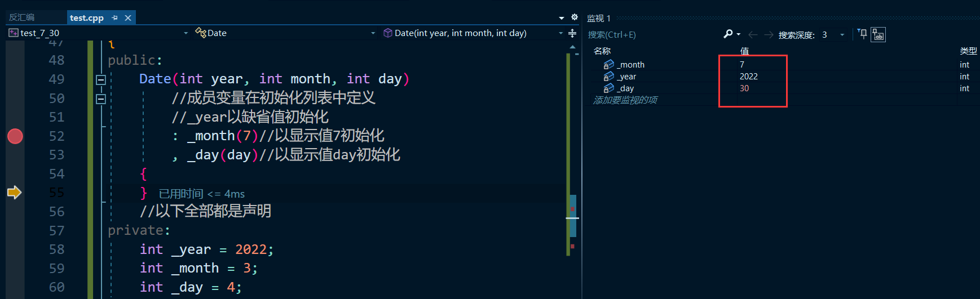Open the active documents list dropdown arrow
This screenshot has height=299, width=980.
coord(562,18)
